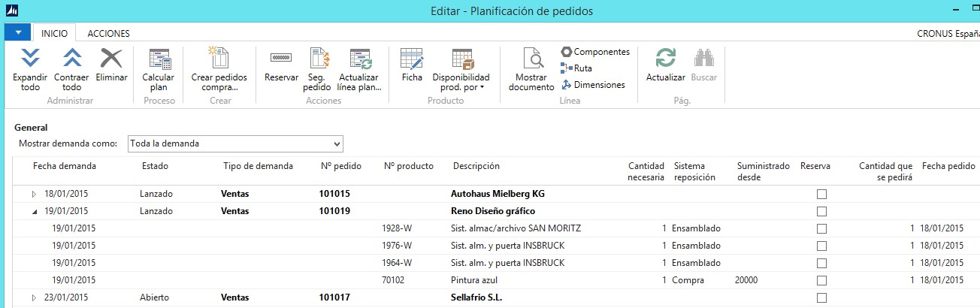Screen dimensions: 980x308
Task: Select product 1976-W cell
Action: [398, 246]
